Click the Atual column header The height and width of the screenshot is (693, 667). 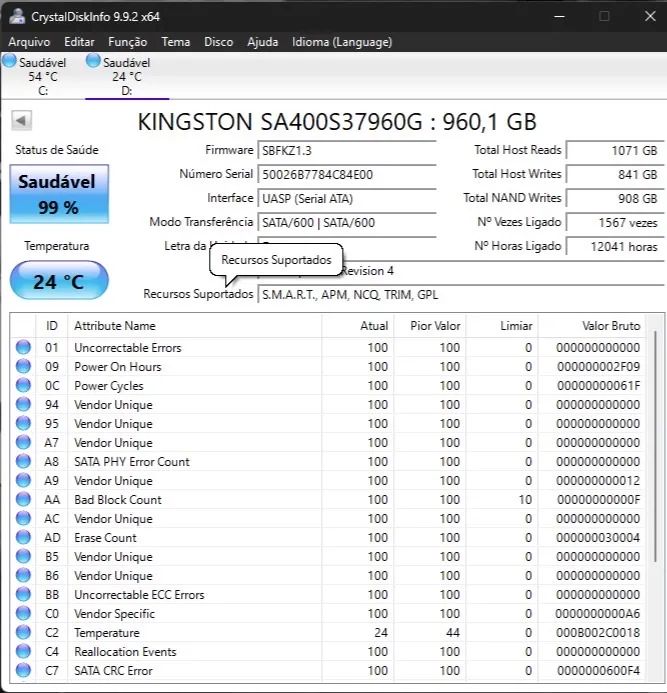[x=358, y=326]
